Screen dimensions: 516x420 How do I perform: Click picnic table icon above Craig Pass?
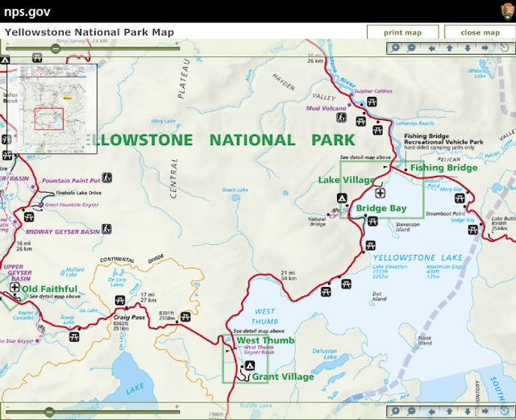point(120,301)
